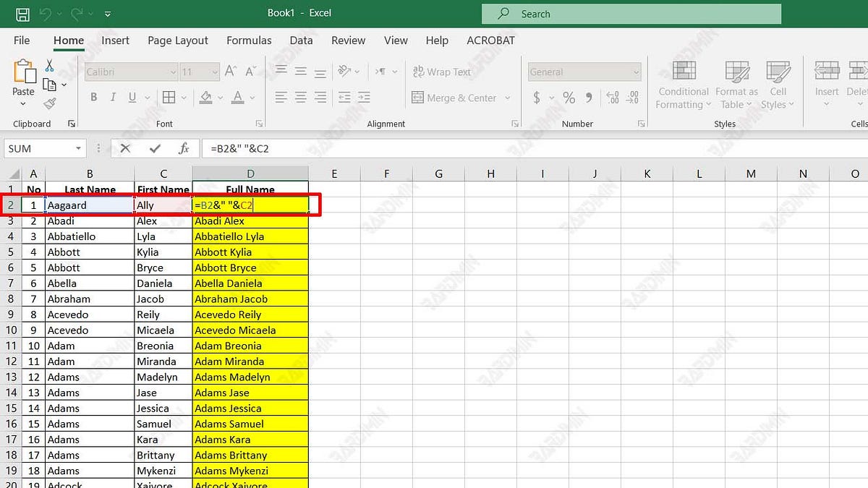Image resolution: width=868 pixels, height=488 pixels.
Task: Select the Cut icon near Paste
Action: tap(49, 66)
